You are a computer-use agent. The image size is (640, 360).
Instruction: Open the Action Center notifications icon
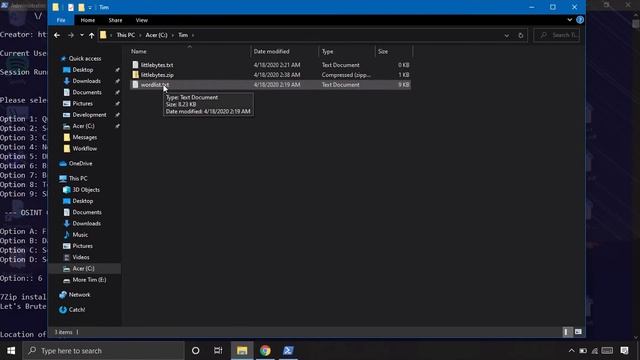pos(624,351)
